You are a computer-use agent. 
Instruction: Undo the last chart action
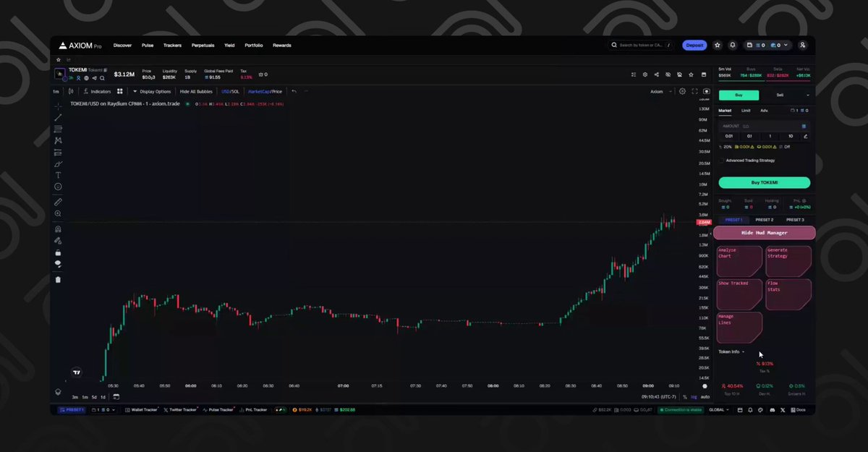tap(294, 91)
